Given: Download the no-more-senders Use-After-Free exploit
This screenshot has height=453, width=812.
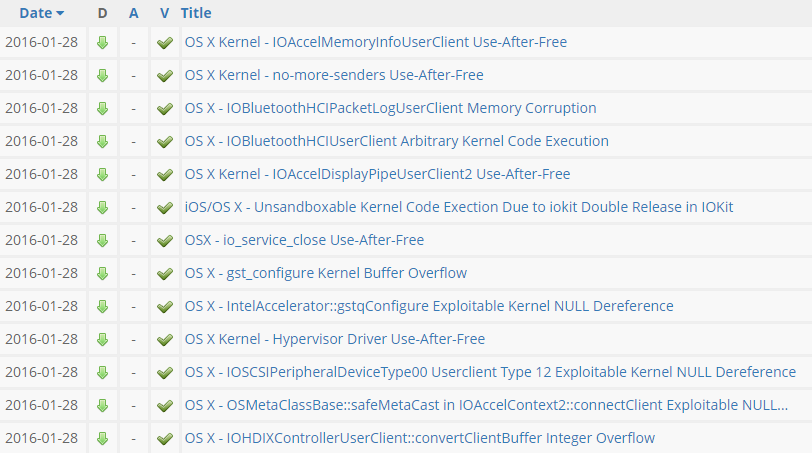Looking at the screenshot, I should point(102,75).
